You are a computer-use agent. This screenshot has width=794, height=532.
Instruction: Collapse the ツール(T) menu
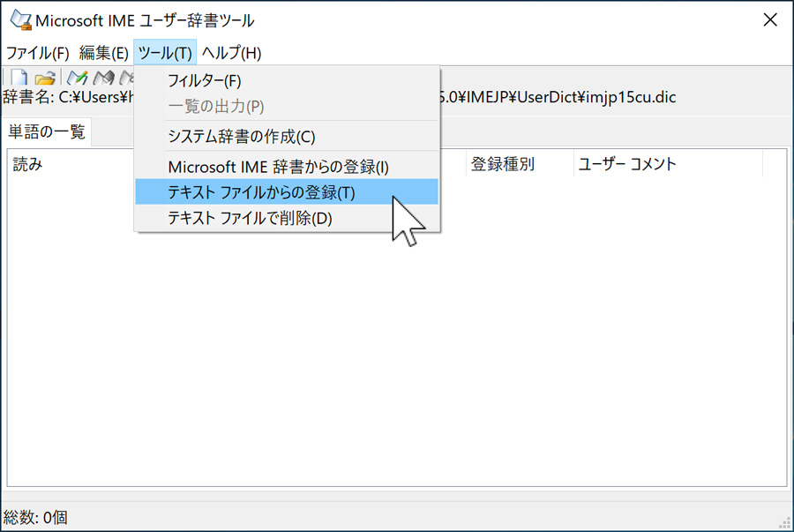click(165, 53)
